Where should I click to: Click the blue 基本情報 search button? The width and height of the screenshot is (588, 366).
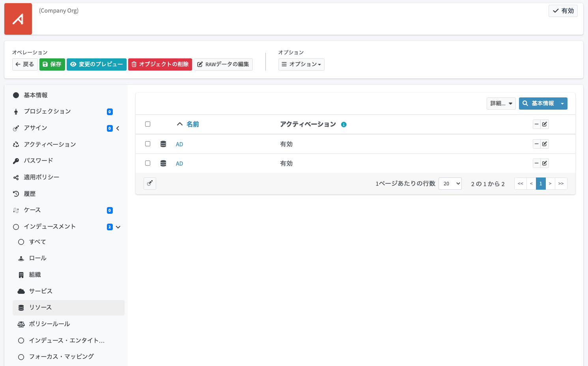coord(538,103)
